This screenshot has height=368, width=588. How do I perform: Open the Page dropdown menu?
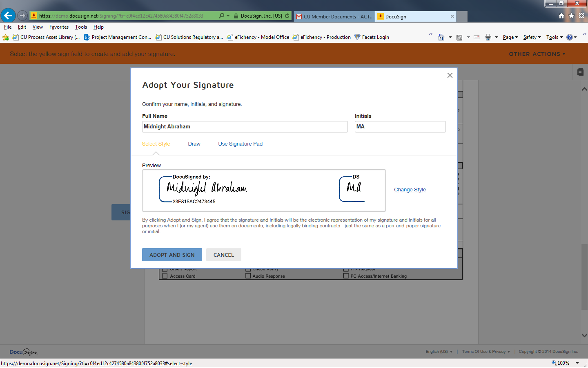tap(510, 37)
